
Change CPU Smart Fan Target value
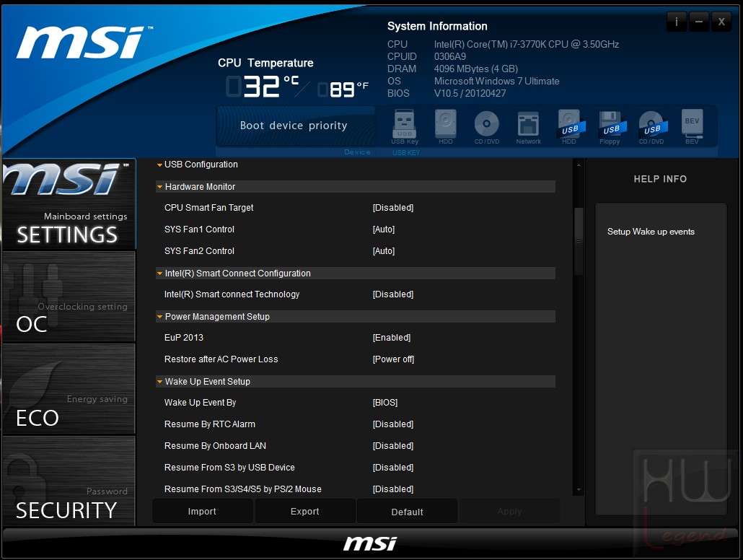tap(393, 208)
